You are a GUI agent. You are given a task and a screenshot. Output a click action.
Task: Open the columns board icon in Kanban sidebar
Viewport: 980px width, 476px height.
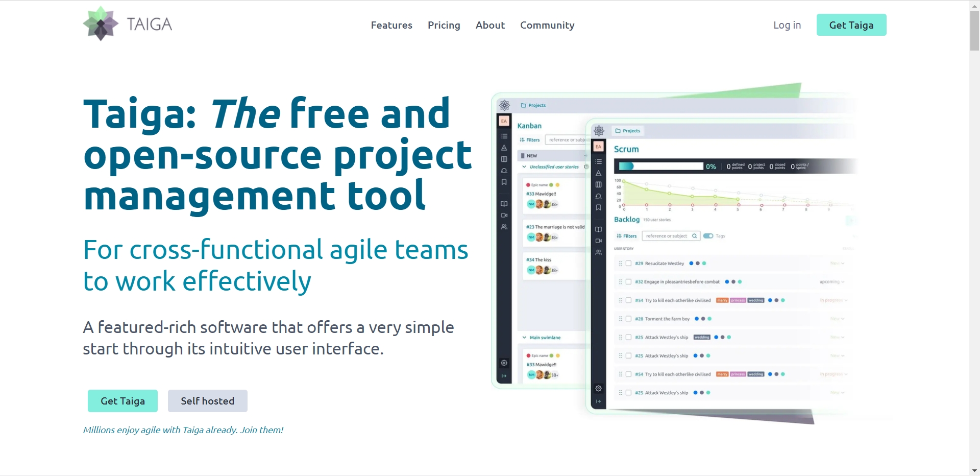(x=504, y=159)
